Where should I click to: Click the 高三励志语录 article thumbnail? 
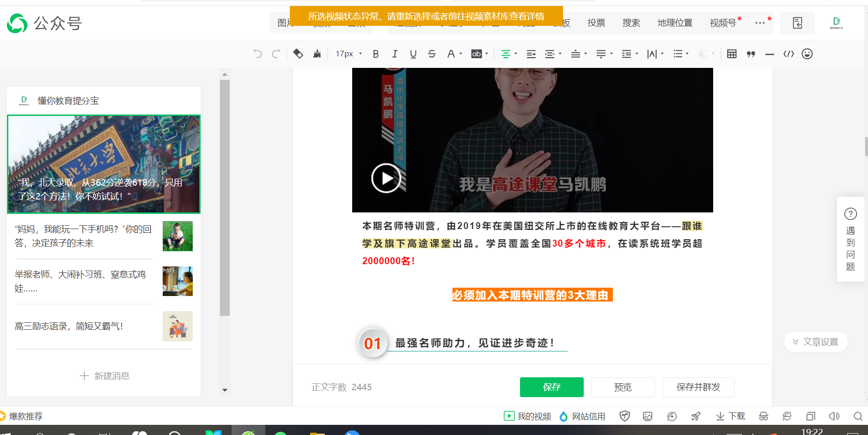click(177, 326)
